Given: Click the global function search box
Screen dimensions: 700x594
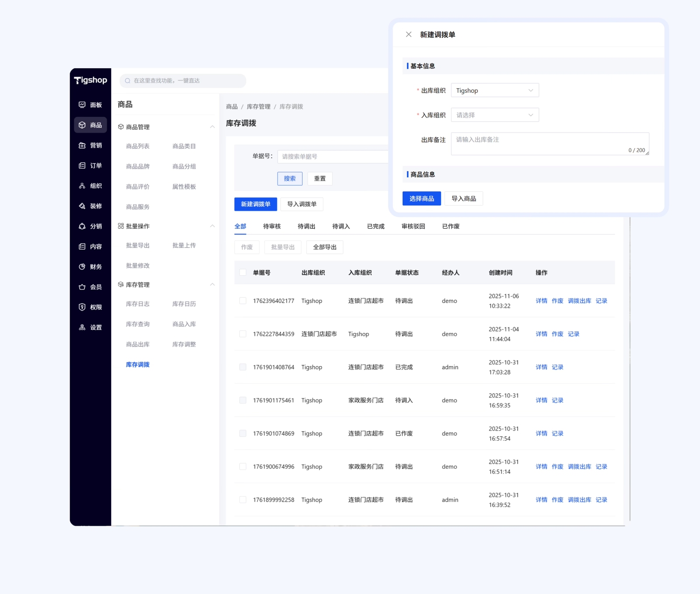Looking at the screenshot, I should pyautogui.click(x=183, y=80).
